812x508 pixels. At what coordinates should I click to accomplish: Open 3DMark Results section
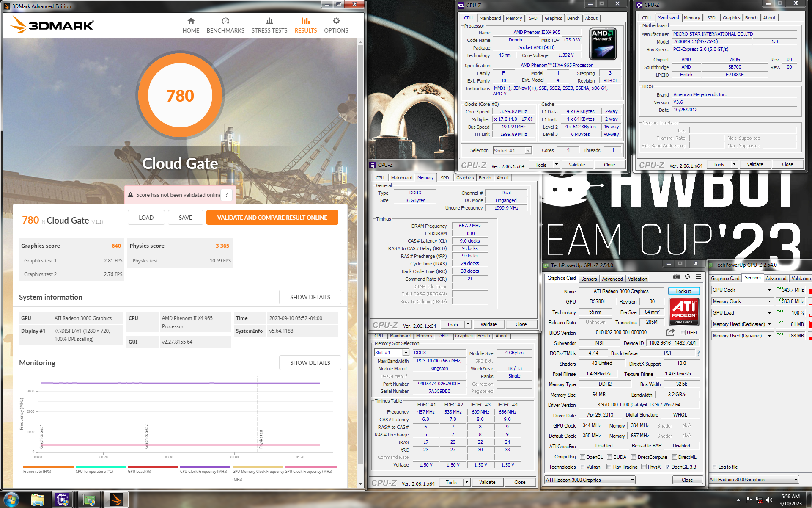pos(306,25)
